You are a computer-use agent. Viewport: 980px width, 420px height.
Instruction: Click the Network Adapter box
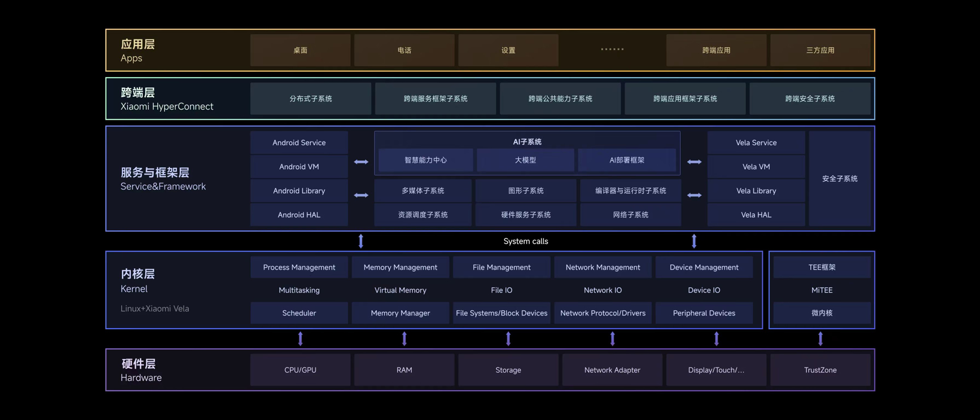[612, 370]
